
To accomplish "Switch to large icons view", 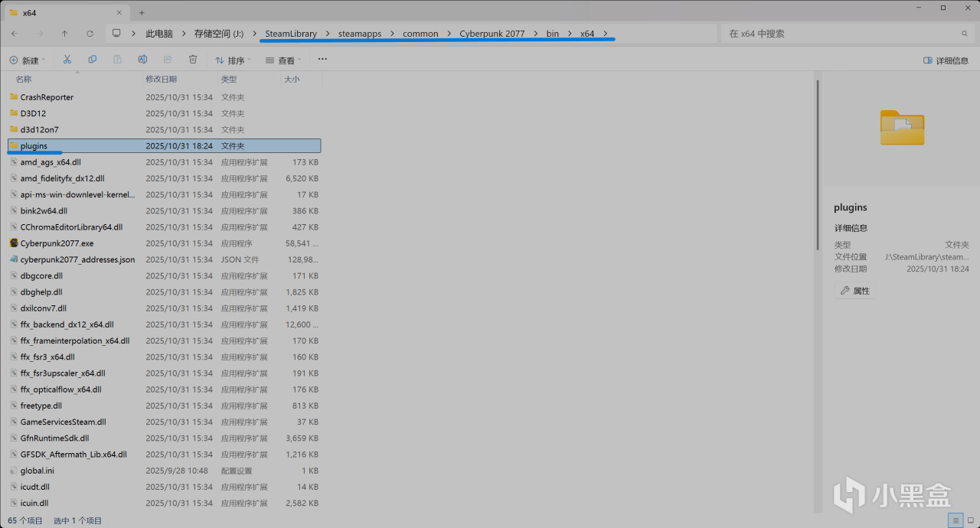I will [x=970, y=520].
